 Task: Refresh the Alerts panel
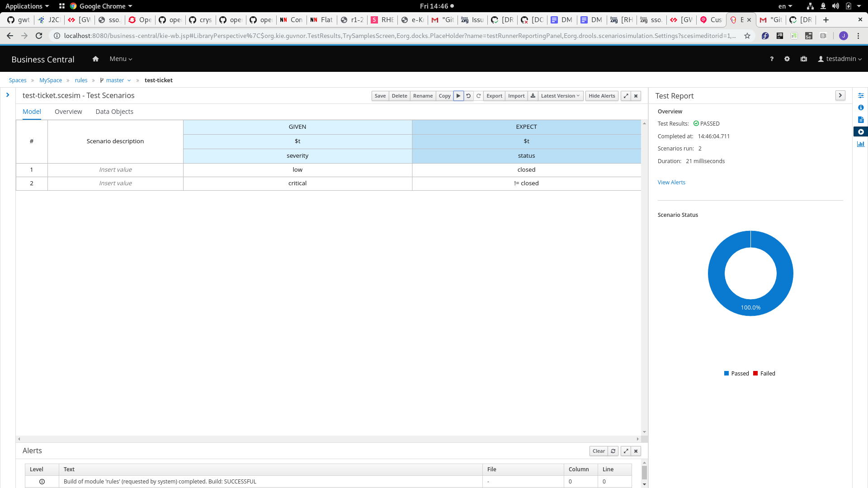click(x=613, y=451)
